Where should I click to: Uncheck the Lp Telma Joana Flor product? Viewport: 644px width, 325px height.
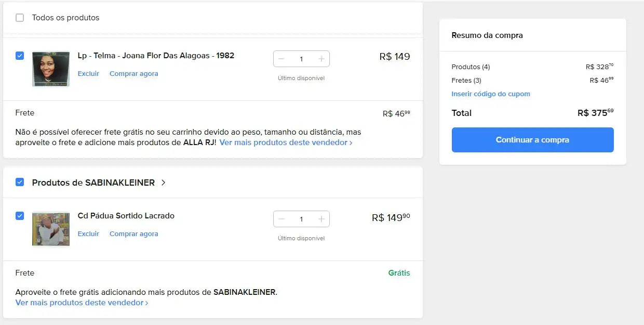(x=20, y=56)
